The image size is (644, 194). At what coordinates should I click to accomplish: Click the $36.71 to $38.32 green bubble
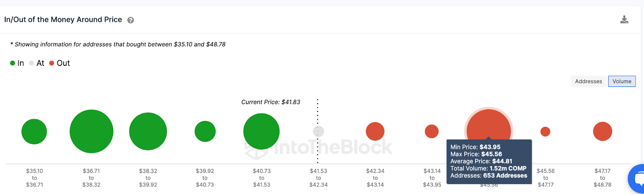pyautogui.click(x=91, y=131)
